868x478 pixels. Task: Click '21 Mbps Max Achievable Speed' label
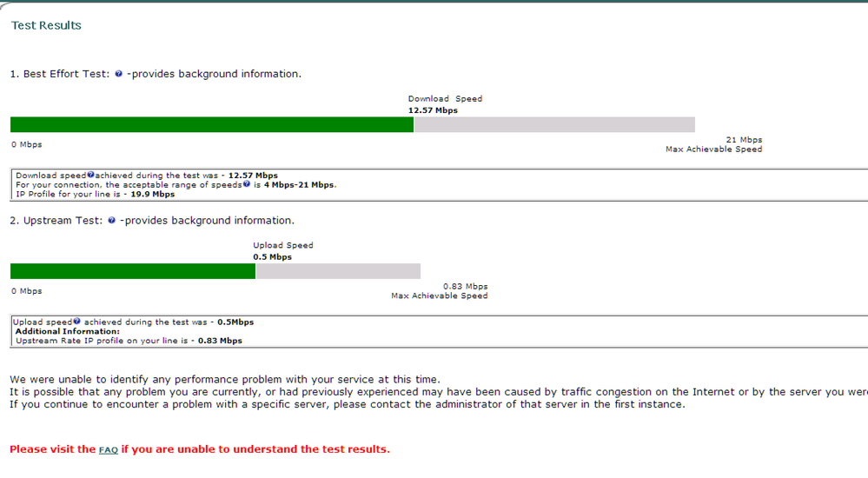click(714, 144)
